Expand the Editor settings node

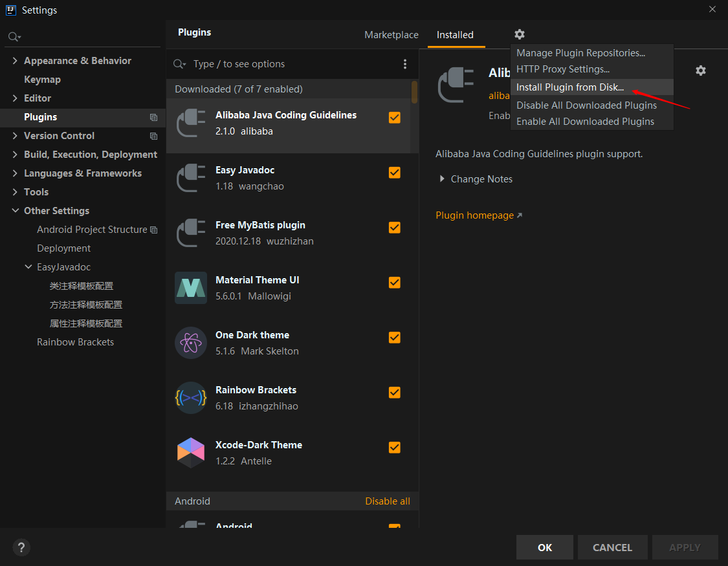point(15,98)
